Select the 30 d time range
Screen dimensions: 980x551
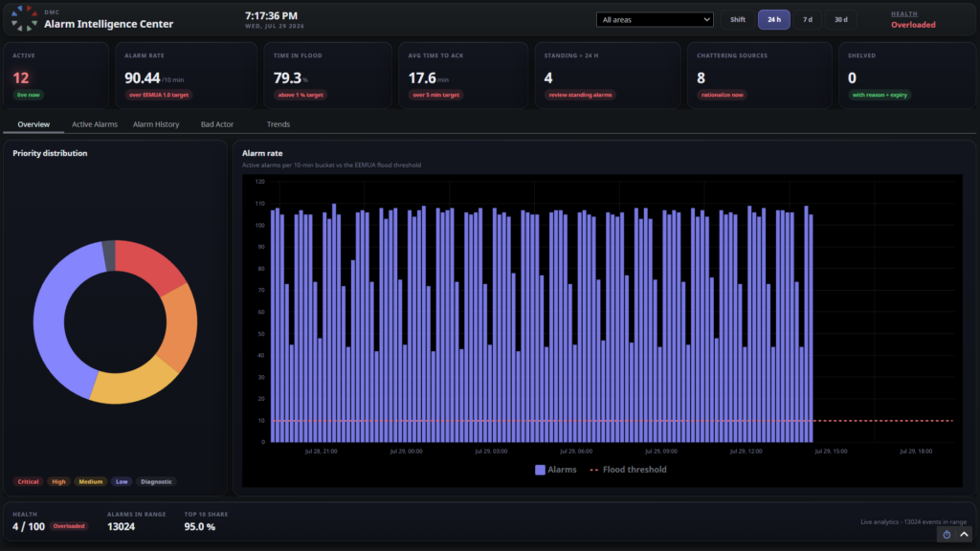click(841, 19)
